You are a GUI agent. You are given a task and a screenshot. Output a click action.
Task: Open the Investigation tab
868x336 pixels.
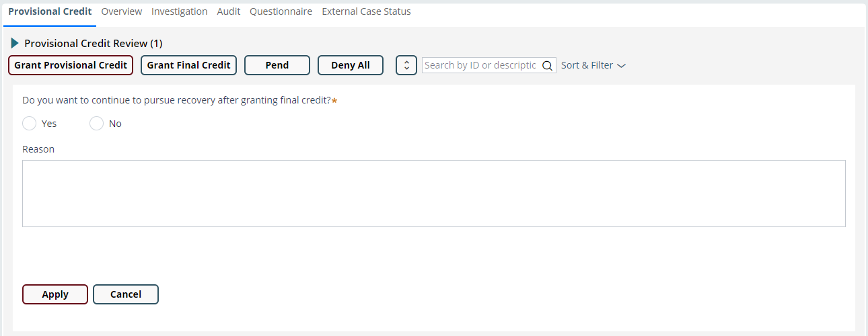click(179, 11)
